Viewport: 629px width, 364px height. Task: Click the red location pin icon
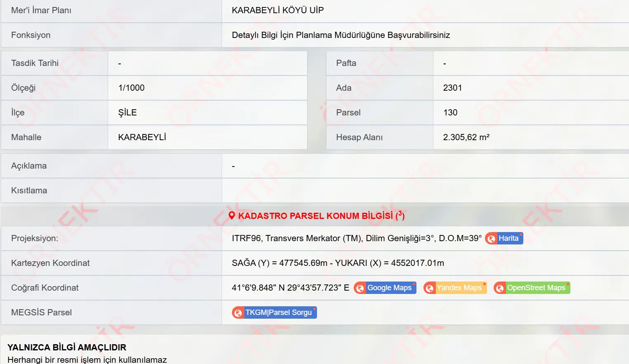232,216
